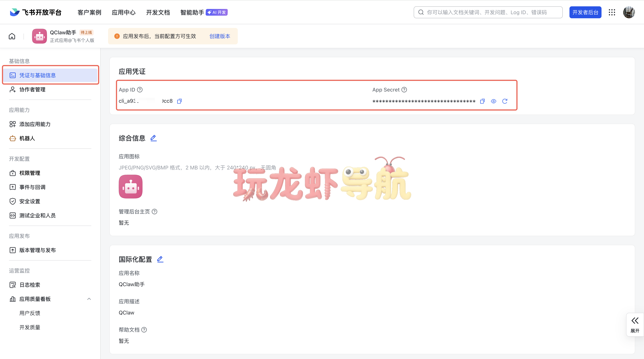
Task: Focus the documentation search input field
Action: (488, 12)
